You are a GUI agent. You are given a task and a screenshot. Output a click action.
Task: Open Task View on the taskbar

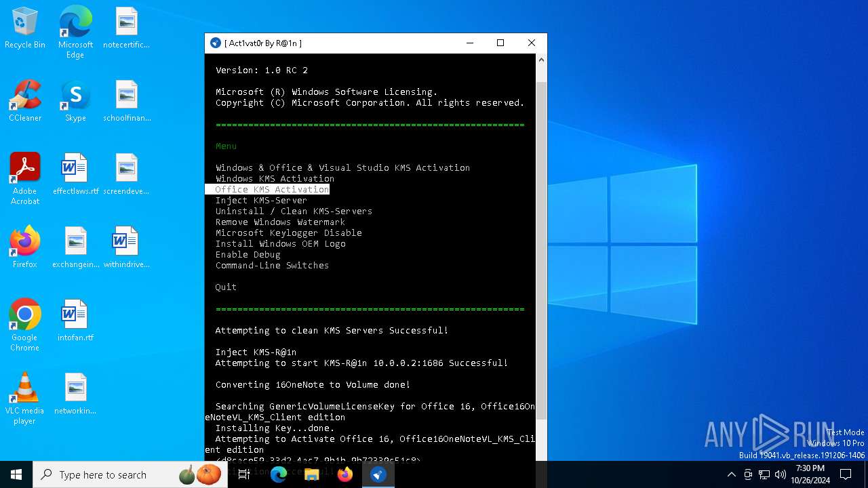point(243,474)
